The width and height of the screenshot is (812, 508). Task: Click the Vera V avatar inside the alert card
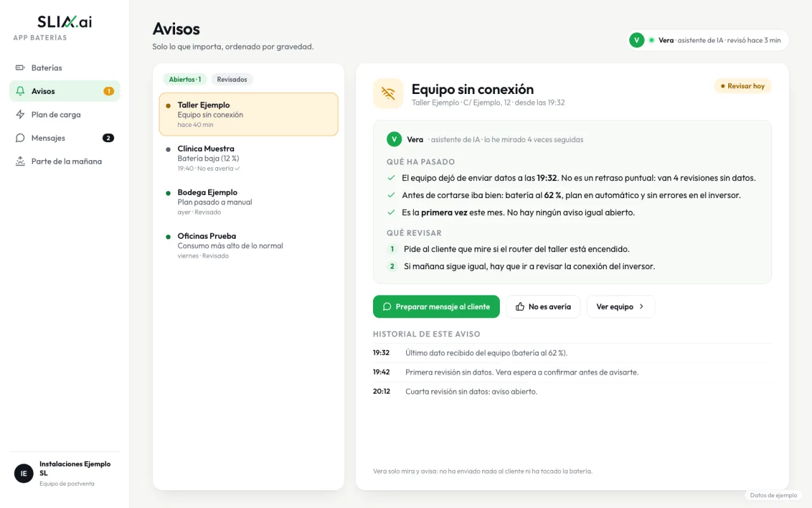394,140
